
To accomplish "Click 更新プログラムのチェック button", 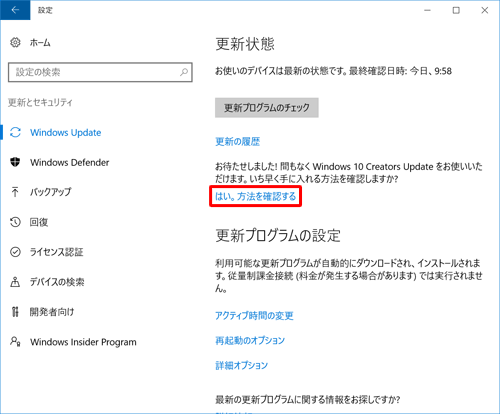I will point(267,108).
